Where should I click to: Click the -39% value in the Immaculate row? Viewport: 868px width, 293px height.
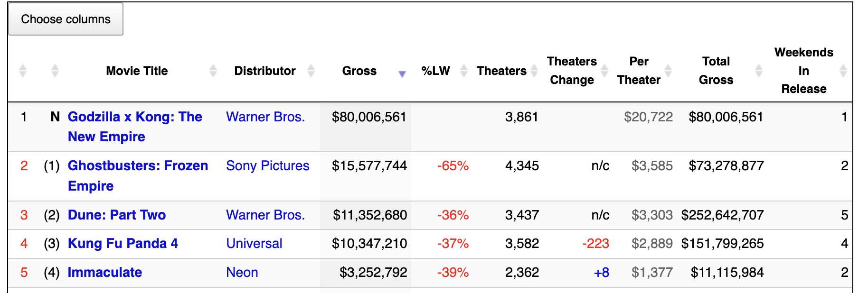point(453,272)
